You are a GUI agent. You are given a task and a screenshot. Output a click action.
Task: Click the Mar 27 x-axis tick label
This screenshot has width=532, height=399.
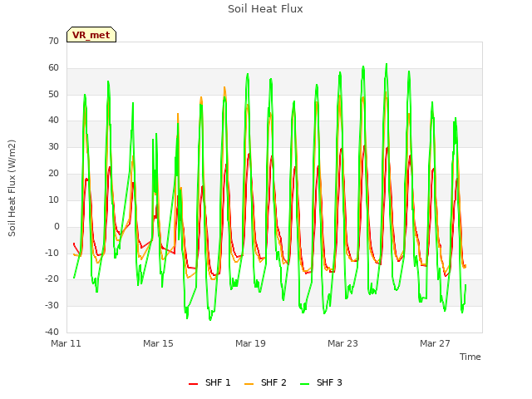[435, 343]
